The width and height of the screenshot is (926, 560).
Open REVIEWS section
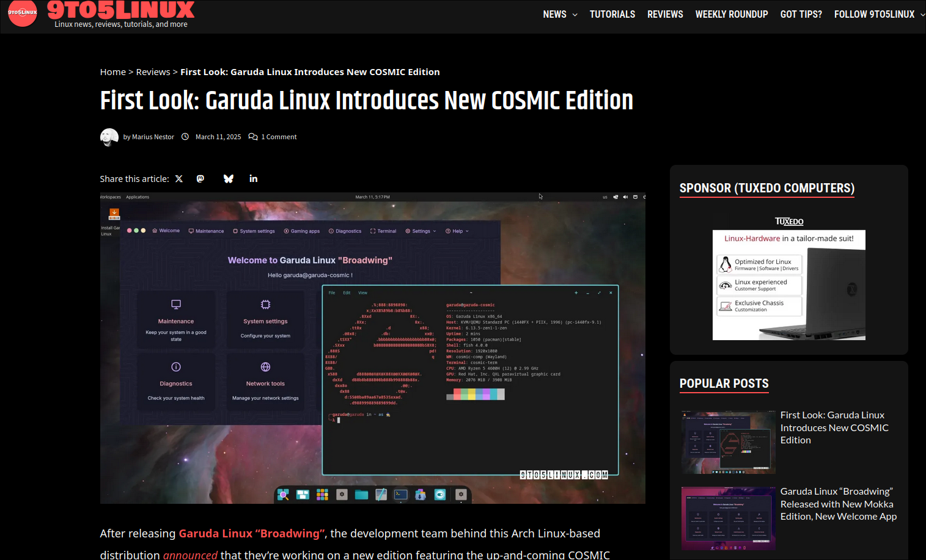click(x=665, y=14)
